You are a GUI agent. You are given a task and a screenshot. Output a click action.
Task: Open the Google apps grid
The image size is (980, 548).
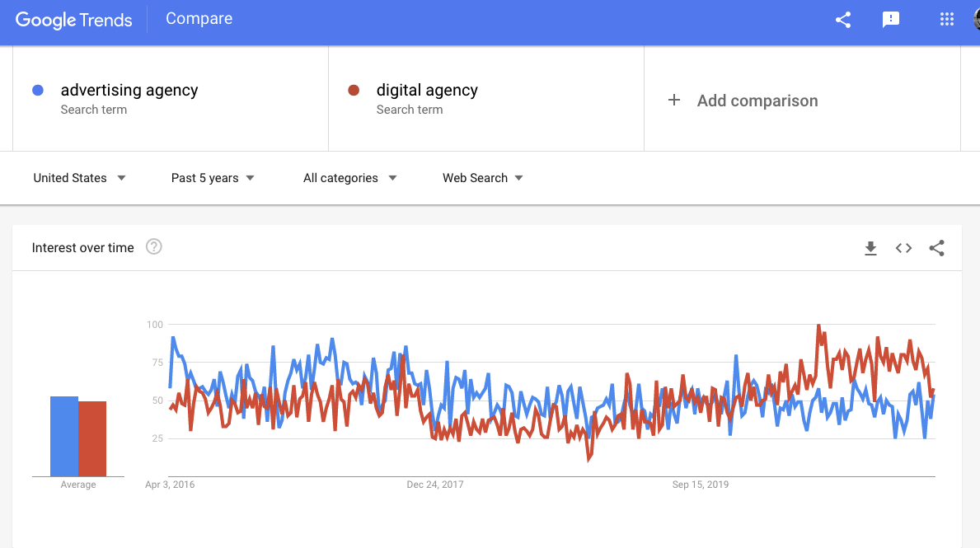(x=947, y=20)
